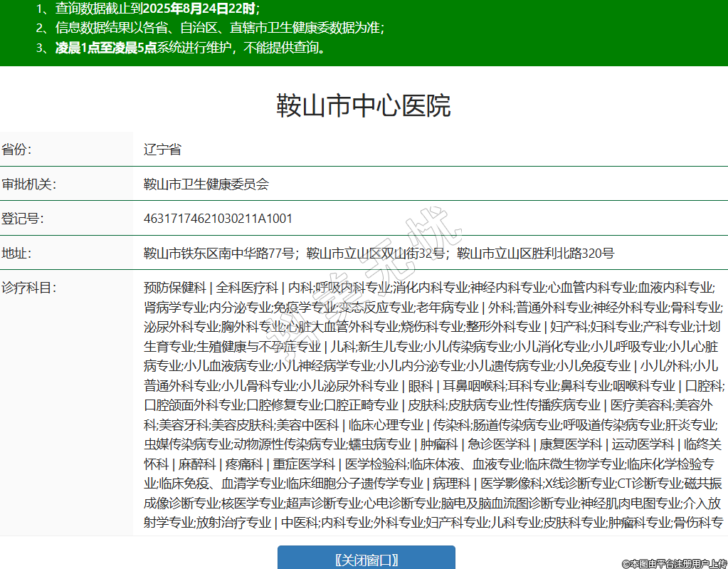The image size is (728, 569).
Task: Select the 省份 field label
Action: click(16, 150)
